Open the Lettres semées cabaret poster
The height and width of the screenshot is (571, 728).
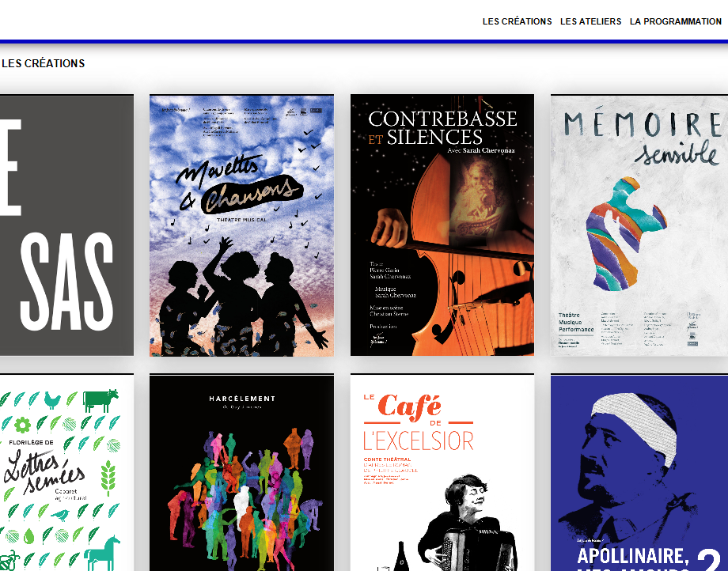[x=66, y=473]
